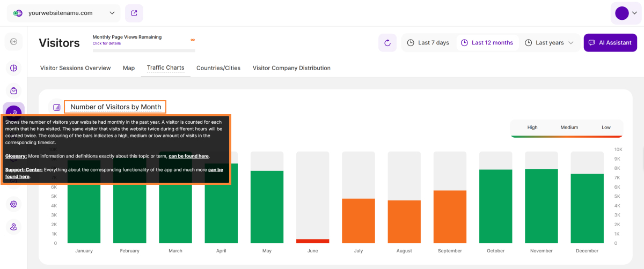This screenshot has width=644, height=269.
Task: Click the red June bar in chart
Action: (x=313, y=241)
